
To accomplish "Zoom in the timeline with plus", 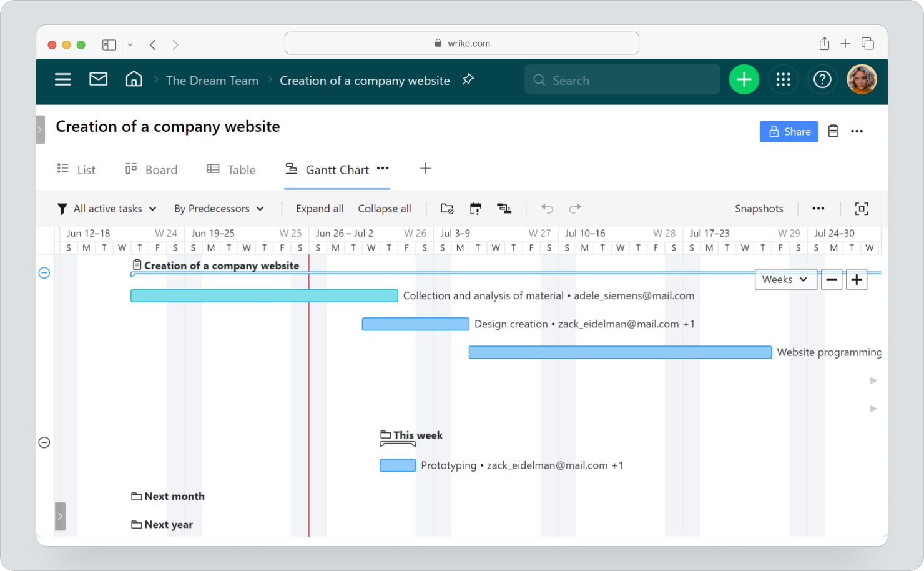I will pos(857,280).
